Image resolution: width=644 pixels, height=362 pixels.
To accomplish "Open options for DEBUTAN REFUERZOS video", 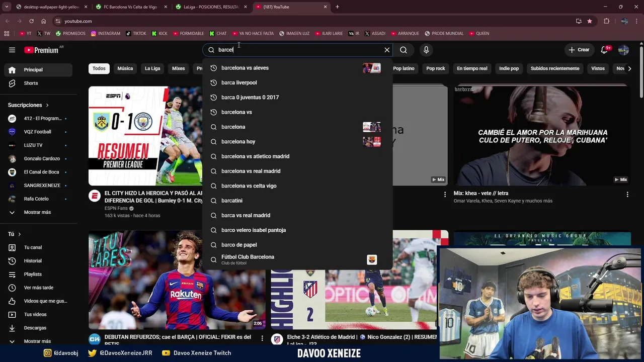I will click(x=262, y=338).
